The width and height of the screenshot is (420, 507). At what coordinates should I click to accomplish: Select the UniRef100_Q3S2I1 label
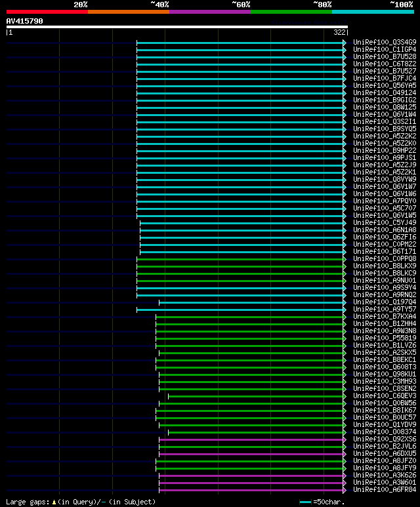[x=385, y=121]
